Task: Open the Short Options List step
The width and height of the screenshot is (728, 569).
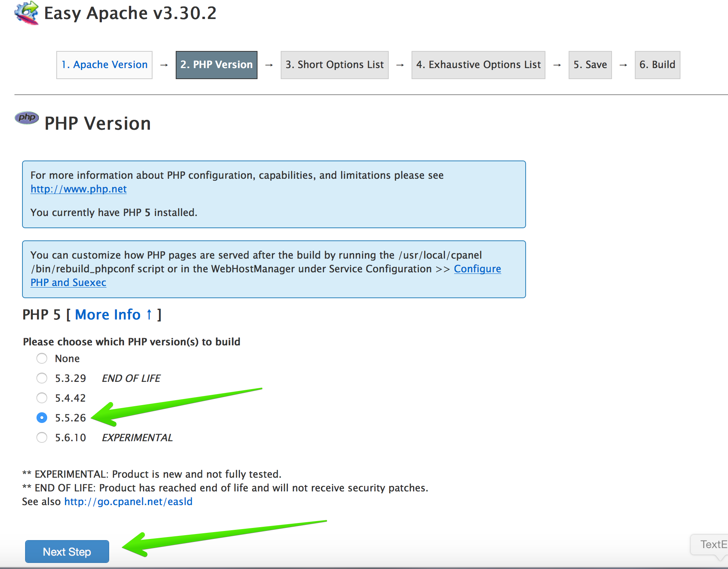Action: coord(335,65)
